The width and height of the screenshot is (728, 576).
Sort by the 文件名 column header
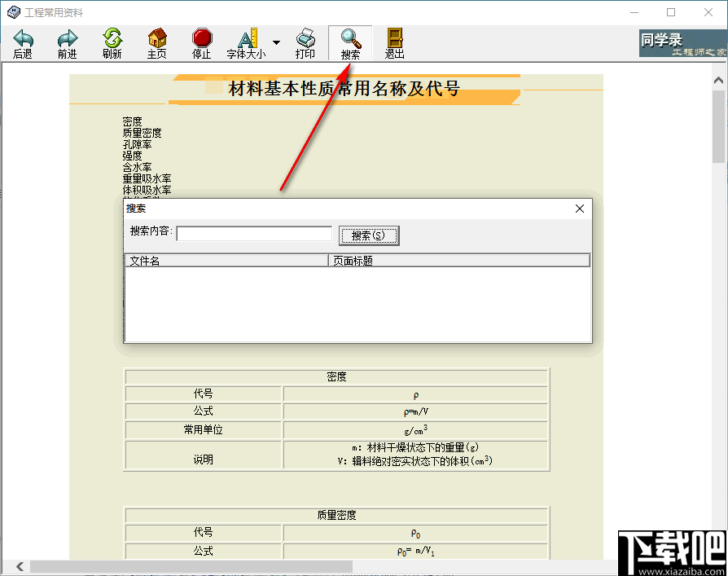(x=226, y=261)
